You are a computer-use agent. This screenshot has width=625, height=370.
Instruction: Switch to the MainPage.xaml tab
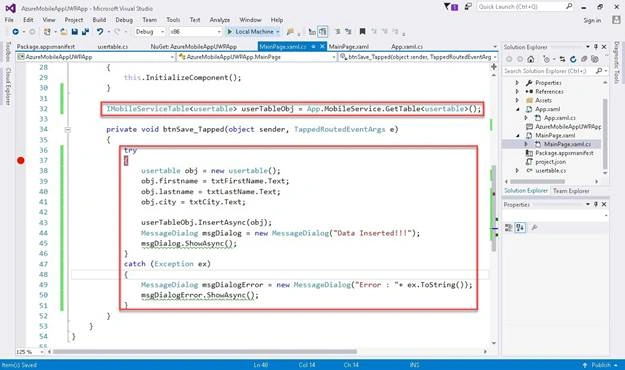click(x=349, y=47)
